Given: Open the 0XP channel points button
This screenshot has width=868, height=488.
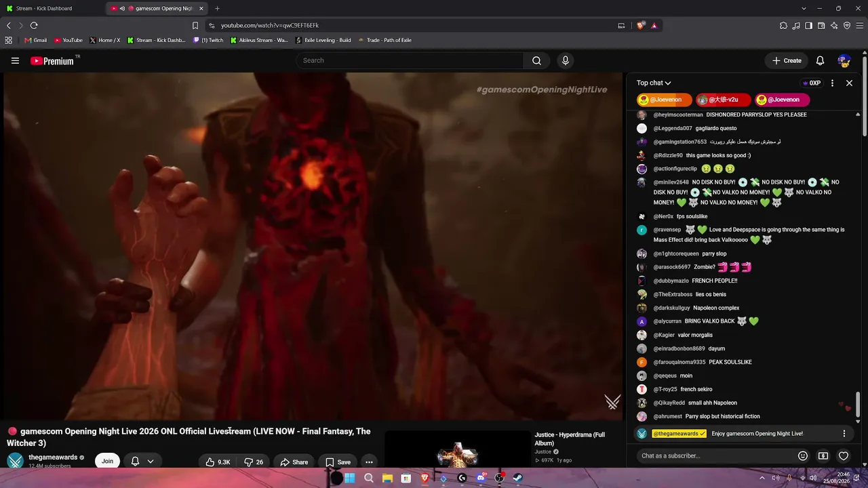Looking at the screenshot, I should tap(811, 83).
